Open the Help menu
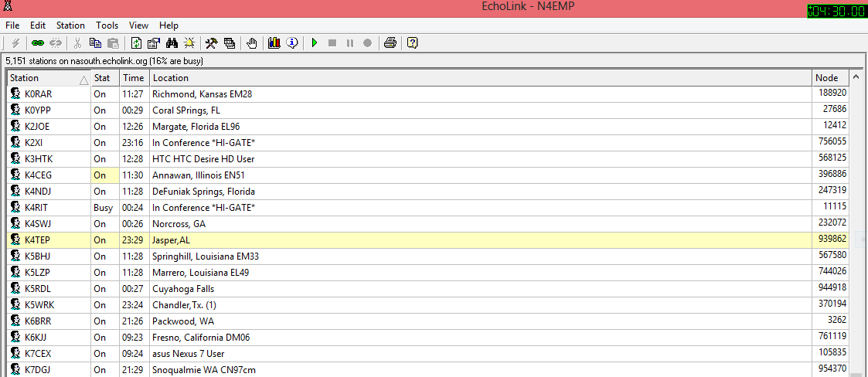The image size is (868, 377). tap(168, 25)
